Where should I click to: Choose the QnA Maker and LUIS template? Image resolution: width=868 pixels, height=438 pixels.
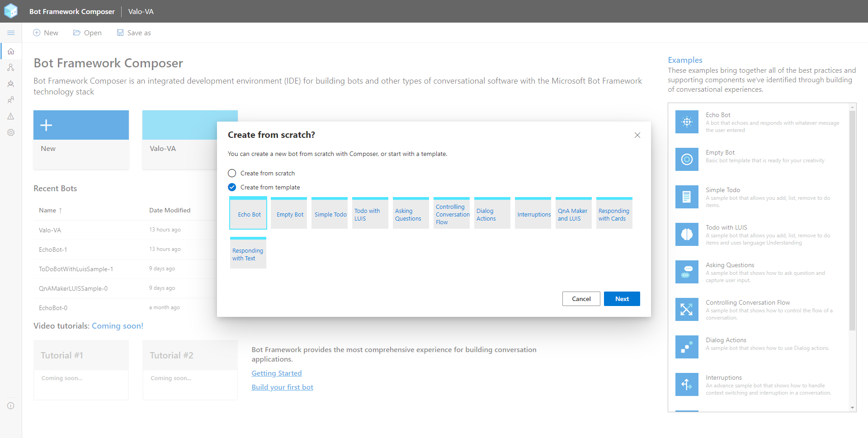pyautogui.click(x=574, y=213)
